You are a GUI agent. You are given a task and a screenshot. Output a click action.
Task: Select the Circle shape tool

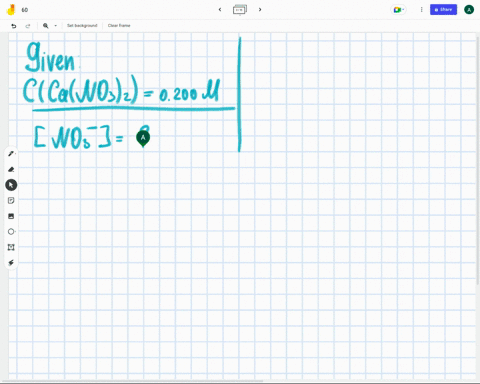point(11,231)
